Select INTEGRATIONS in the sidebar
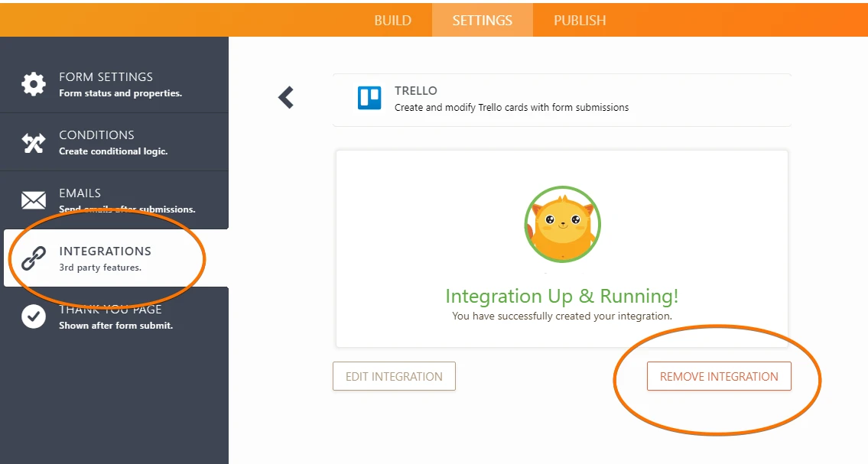 [x=115, y=258]
